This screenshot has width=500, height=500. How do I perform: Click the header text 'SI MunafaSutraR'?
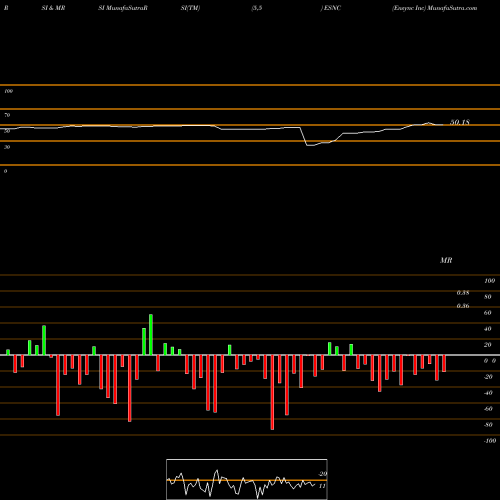pyautogui.click(x=123, y=8)
